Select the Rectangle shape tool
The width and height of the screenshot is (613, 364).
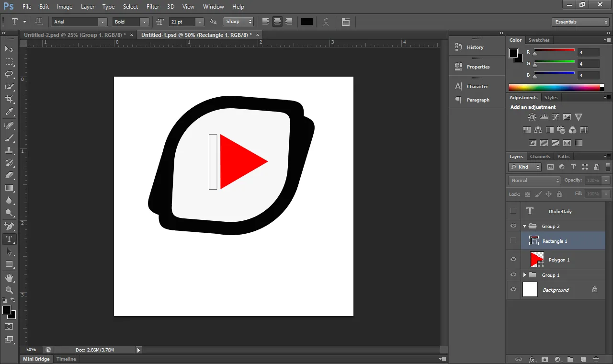pyautogui.click(x=9, y=264)
